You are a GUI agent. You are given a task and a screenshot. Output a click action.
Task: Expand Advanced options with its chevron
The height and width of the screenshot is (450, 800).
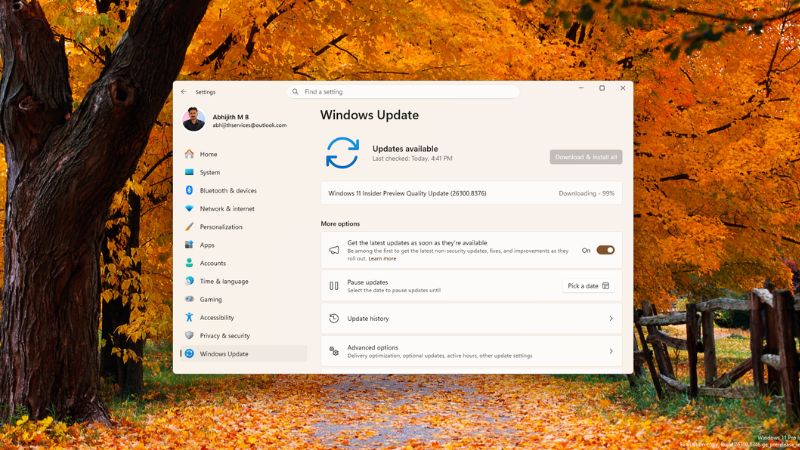[611, 351]
